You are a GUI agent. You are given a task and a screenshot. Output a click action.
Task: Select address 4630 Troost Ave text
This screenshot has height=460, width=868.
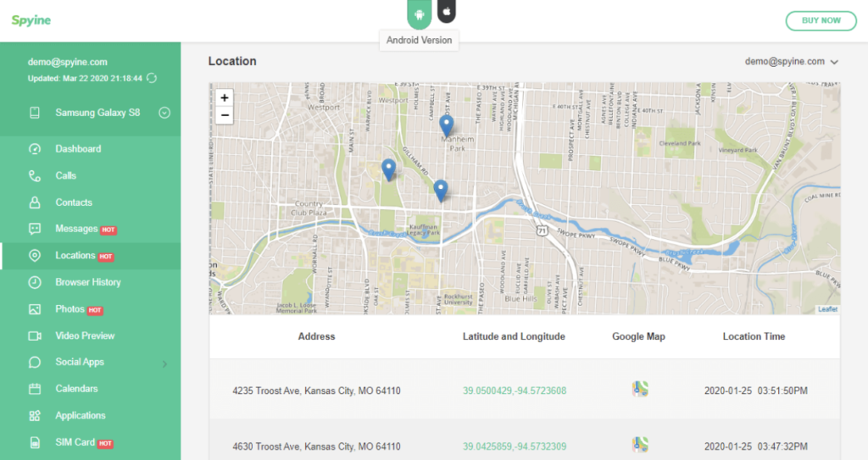(316, 446)
